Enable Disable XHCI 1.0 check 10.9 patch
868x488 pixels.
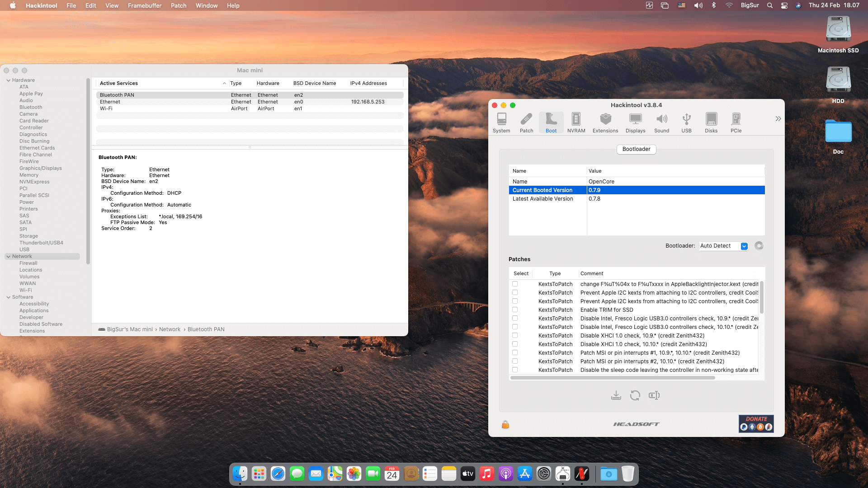[515, 336]
